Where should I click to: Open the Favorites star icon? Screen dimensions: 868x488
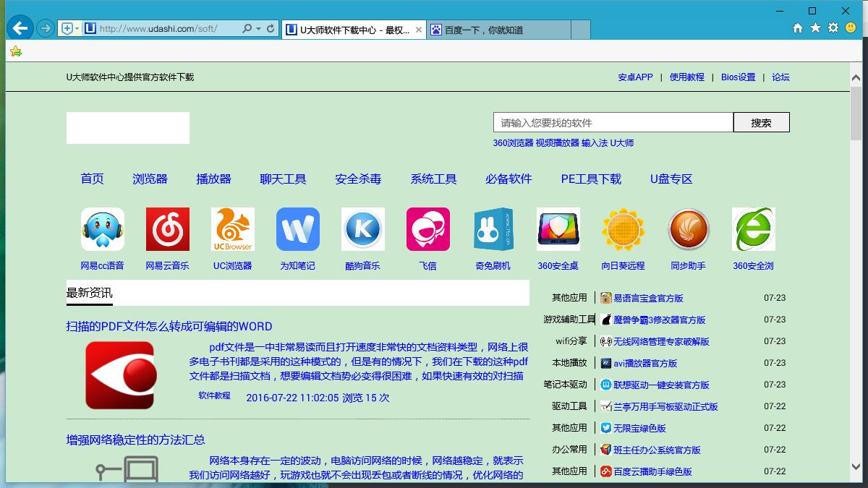pos(815,28)
